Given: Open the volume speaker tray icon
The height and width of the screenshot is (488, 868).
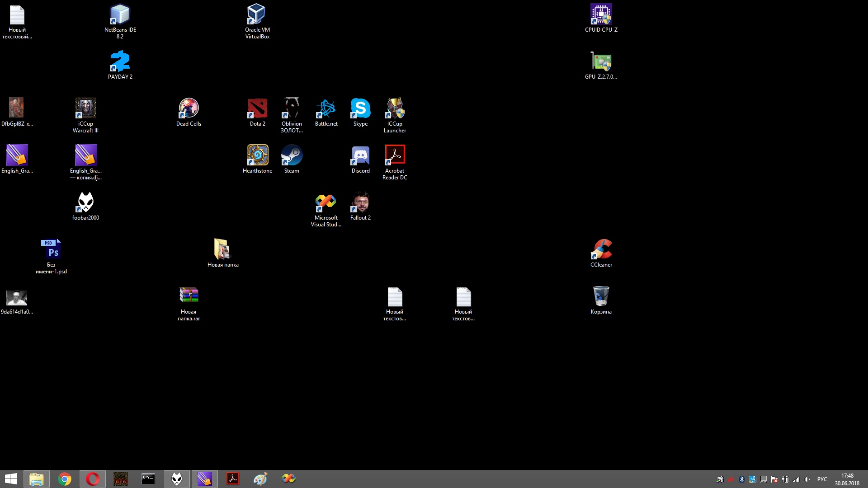Looking at the screenshot, I should [x=807, y=479].
